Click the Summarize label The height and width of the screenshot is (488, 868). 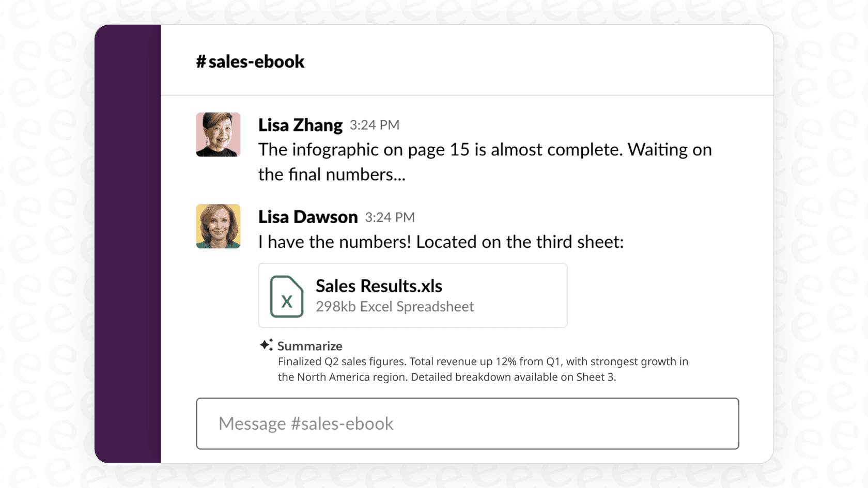pyautogui.click(x=309, y=345)
